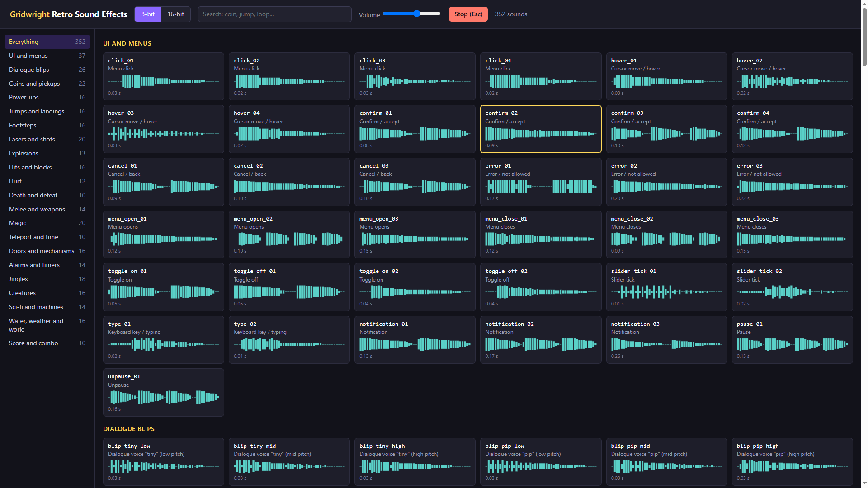The width and height of the screenshot is (868, 488).
Task: Play click_04 sound waveform
Action: [x=541, y=81]
